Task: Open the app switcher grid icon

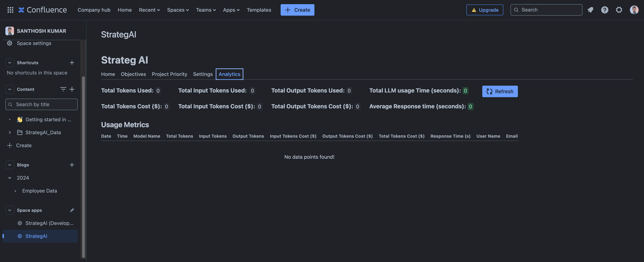Action: pos(10,10)
